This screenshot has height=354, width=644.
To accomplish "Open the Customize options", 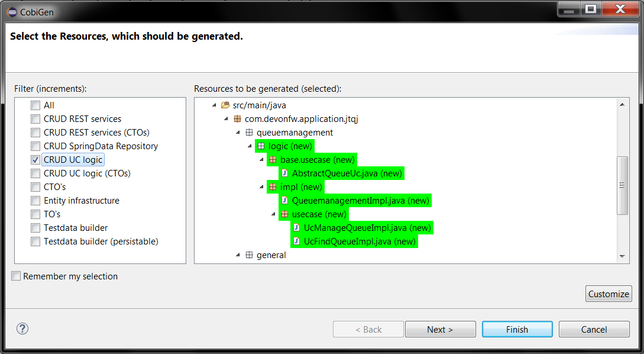I will [x=609, y=294].
